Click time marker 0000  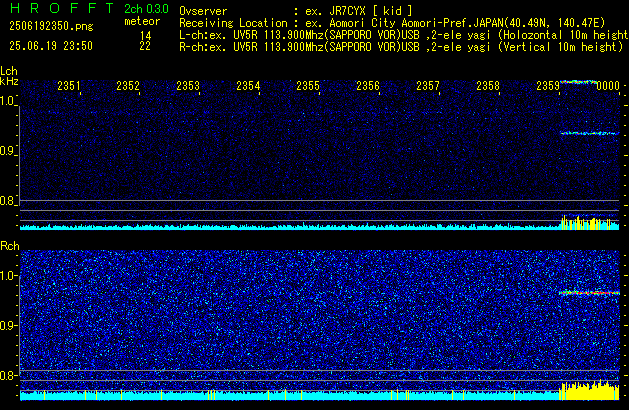coord(608,86)
